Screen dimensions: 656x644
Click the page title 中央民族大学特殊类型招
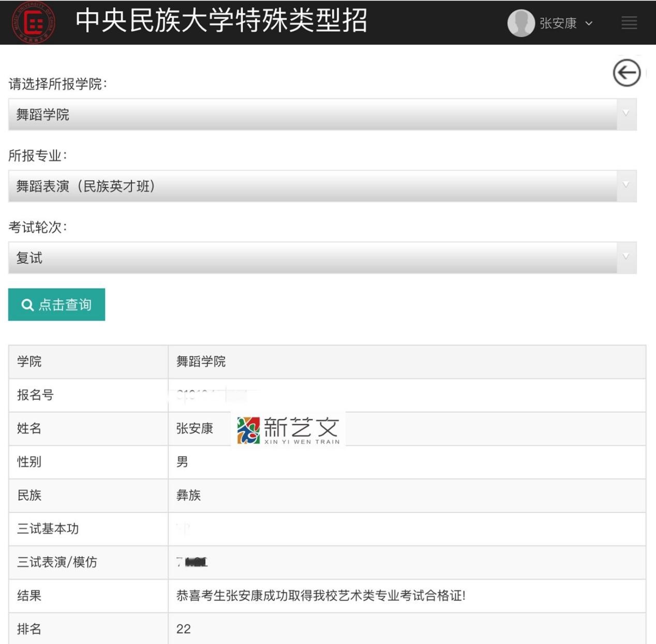[221, 21]
